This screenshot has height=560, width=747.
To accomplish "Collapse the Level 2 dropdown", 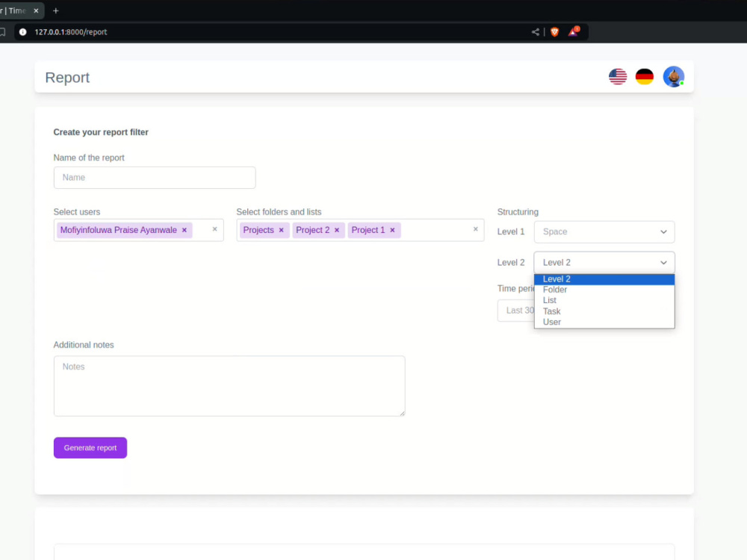I will click(x=604, y=262).
